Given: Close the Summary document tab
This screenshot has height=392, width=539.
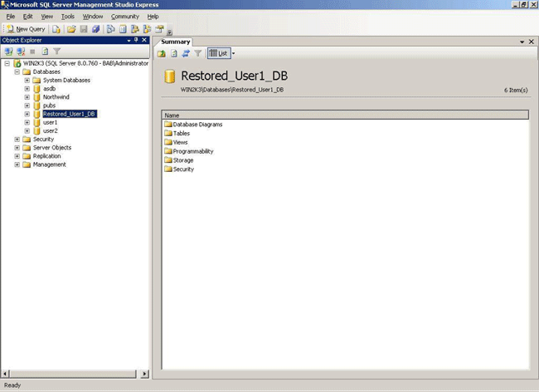Looking at the screenshot, I should click(531, 42).
